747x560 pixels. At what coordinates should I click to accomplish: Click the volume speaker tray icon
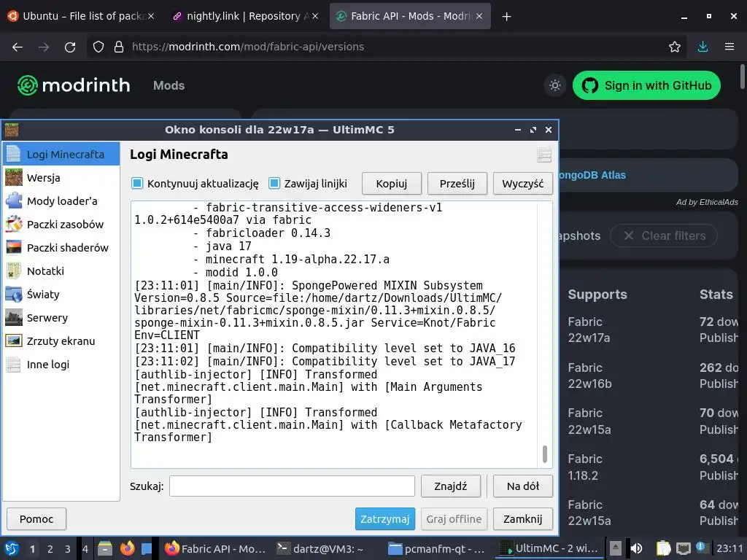pyautogui.click(x=636, y=548)
